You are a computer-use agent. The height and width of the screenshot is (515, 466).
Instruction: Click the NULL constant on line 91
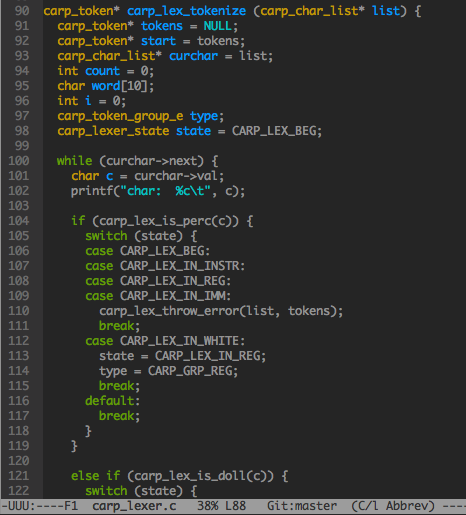218,26
